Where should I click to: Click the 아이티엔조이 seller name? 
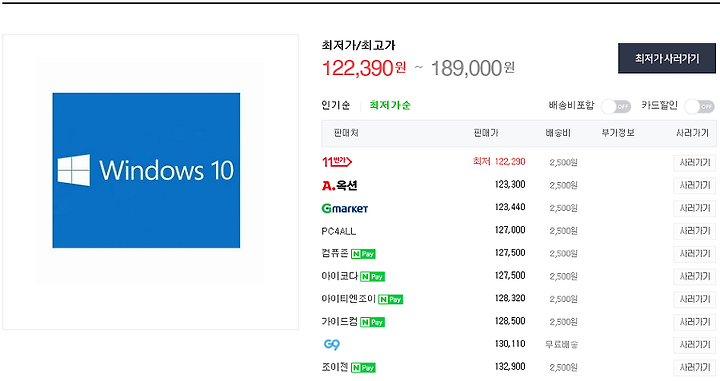349,299
